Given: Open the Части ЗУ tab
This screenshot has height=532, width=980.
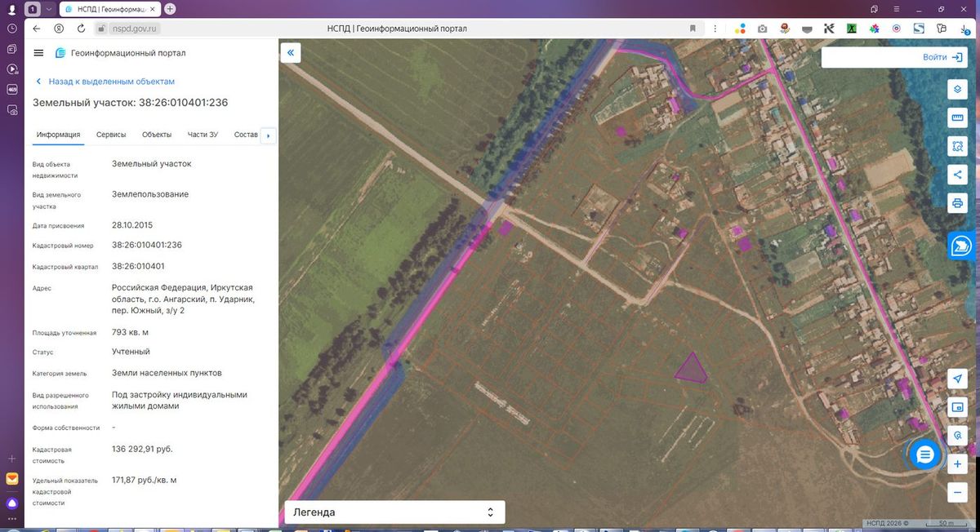Looking at the screenshot, I should [x=203, y=135].
